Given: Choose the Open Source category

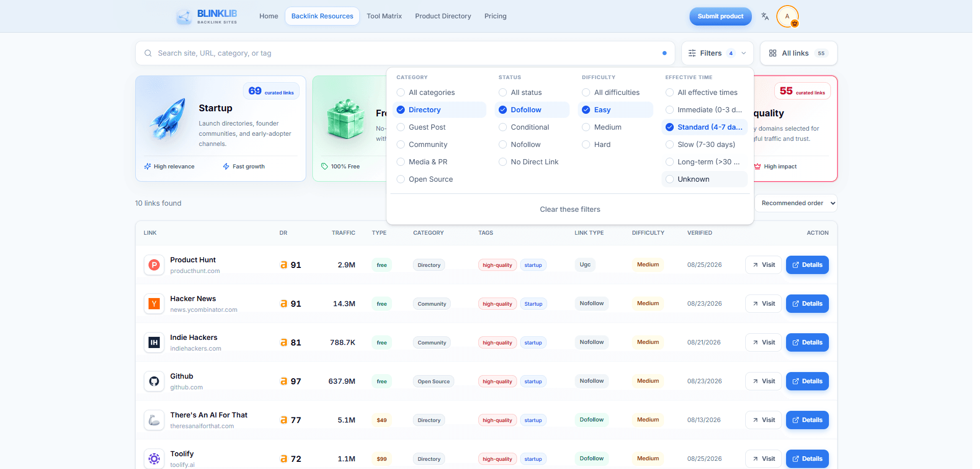Looking at the screenshot, I should pyautogui.click(x=439, y=179).
